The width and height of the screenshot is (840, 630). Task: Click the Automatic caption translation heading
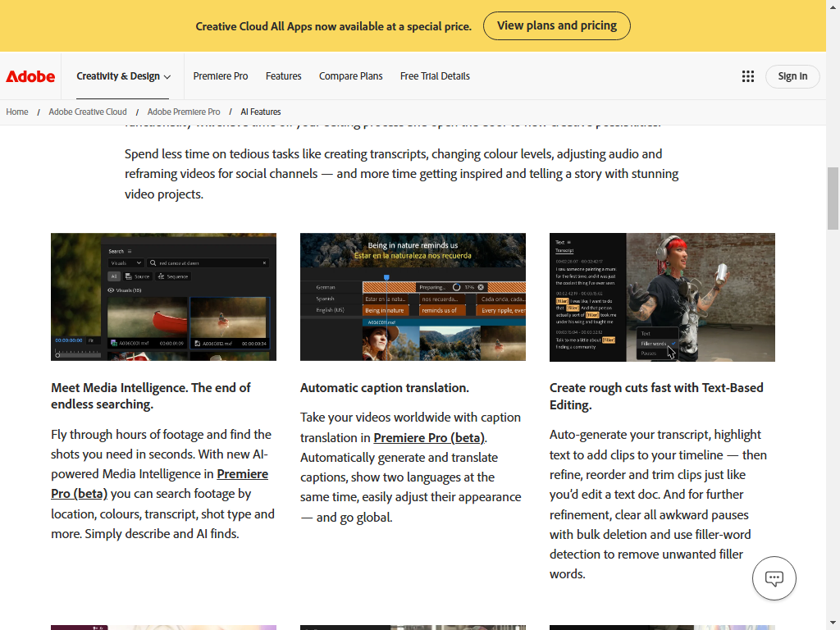(x=385, y=388)
